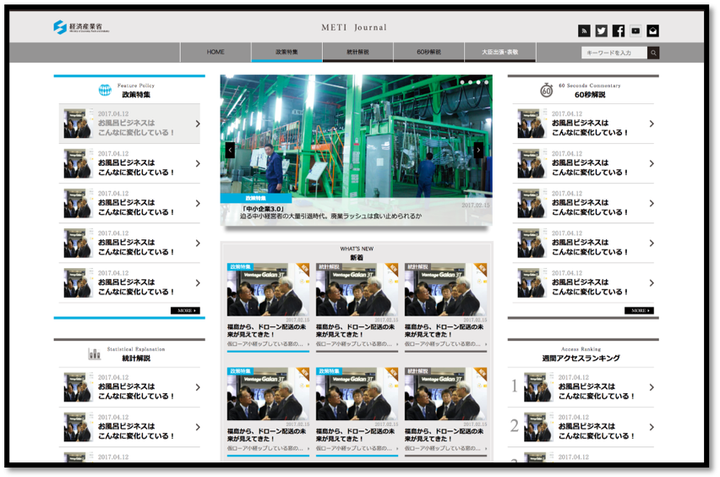The image size is (720, 477).
Task: Show the next carousel slide
Action: coord(478,150)
